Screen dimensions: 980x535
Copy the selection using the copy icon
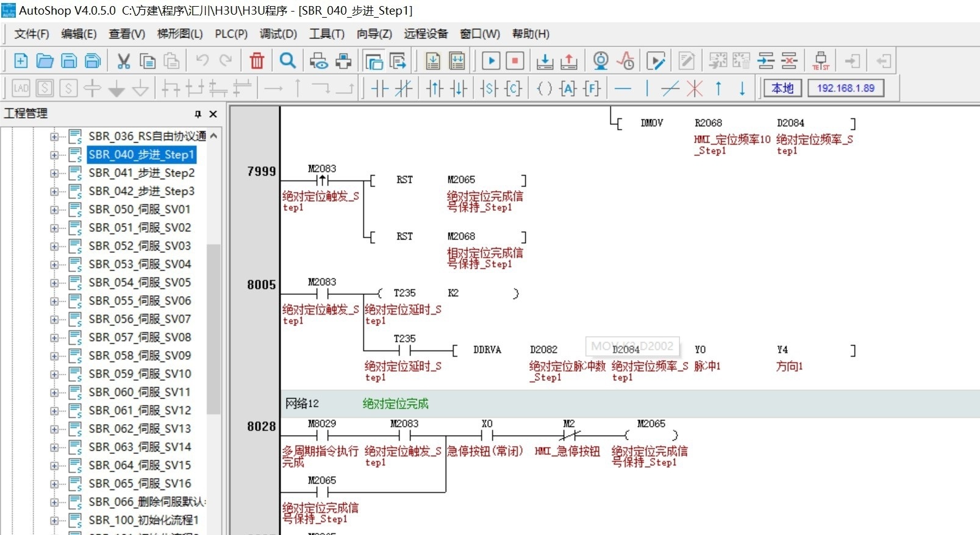pyautogui.click(x=148, y=60)
